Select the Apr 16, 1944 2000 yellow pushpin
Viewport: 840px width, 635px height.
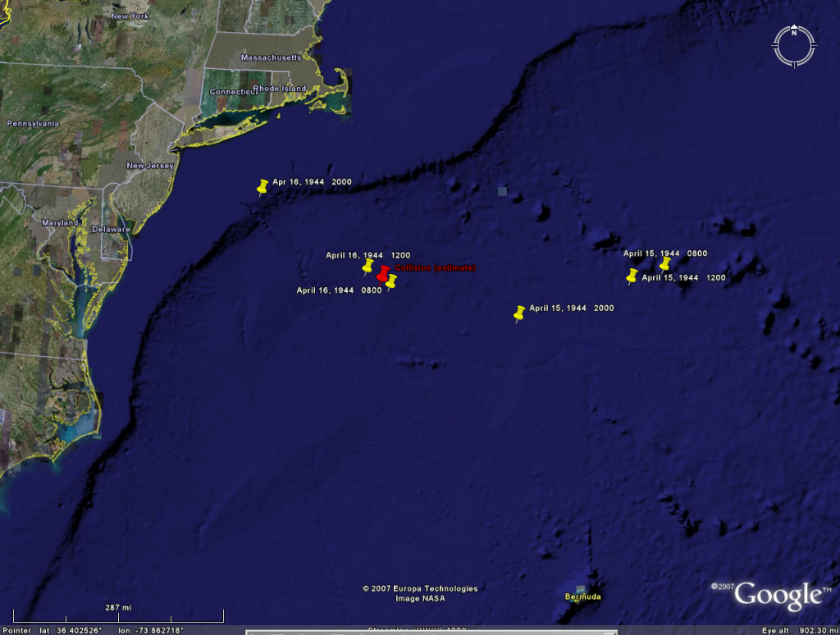click(x=262, y=187)
